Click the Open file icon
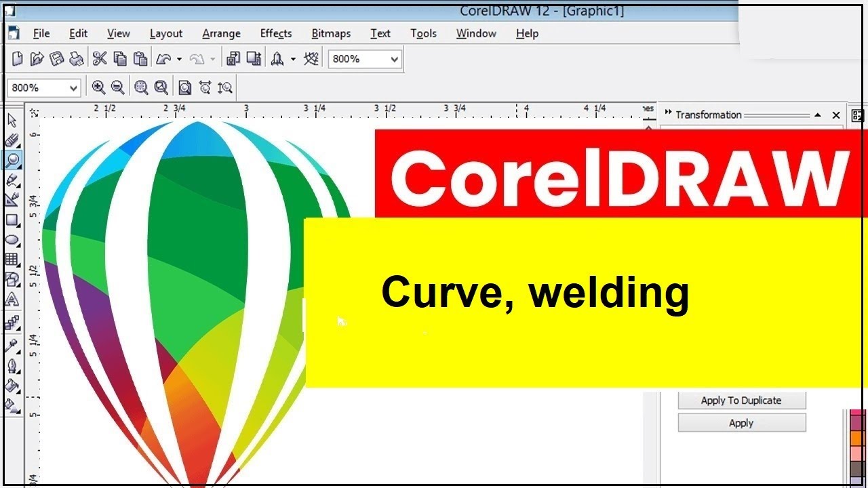Viewport: 868px width, 488px height. tap(37, 59)
